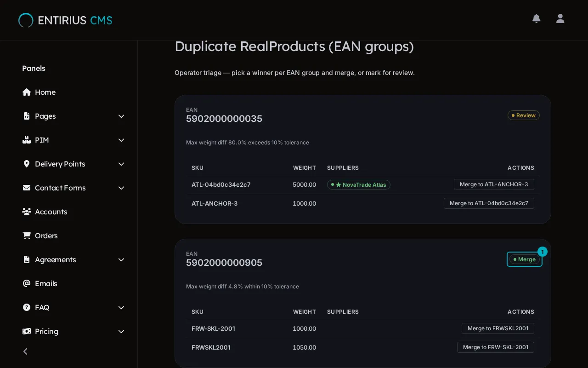
Task: Click Merge to FRWSKL2001 button
Action: click(498, 328)
